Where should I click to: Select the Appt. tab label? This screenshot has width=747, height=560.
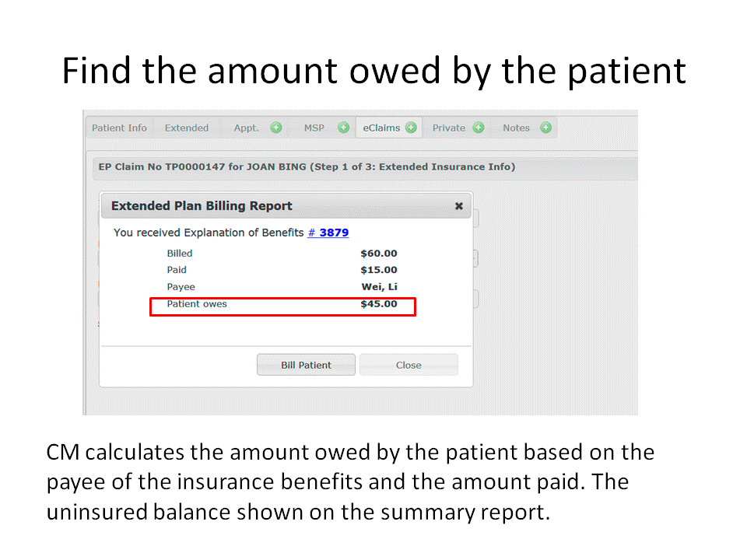coord(247,128)
